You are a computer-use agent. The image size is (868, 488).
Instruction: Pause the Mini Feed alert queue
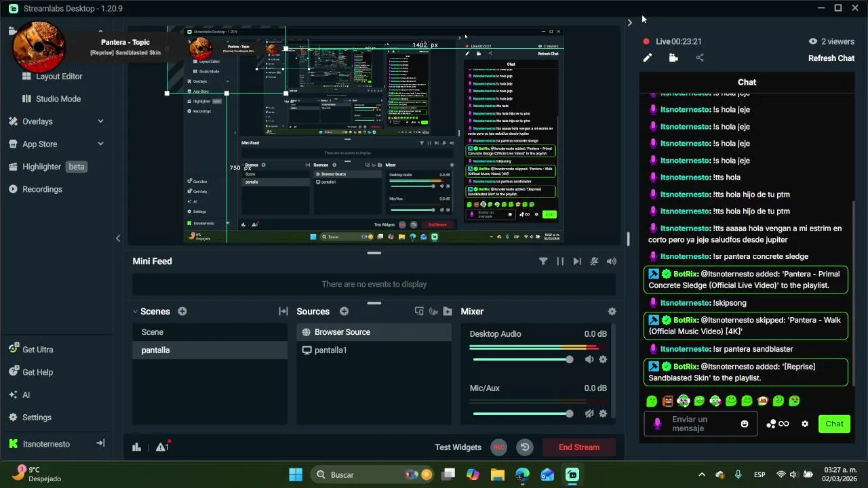tap(560, 261)
